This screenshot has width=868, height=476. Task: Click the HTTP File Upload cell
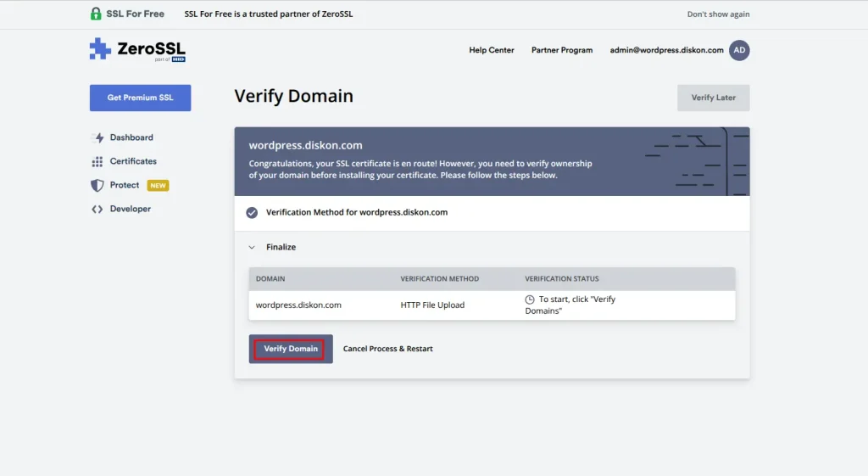point(432,305)
